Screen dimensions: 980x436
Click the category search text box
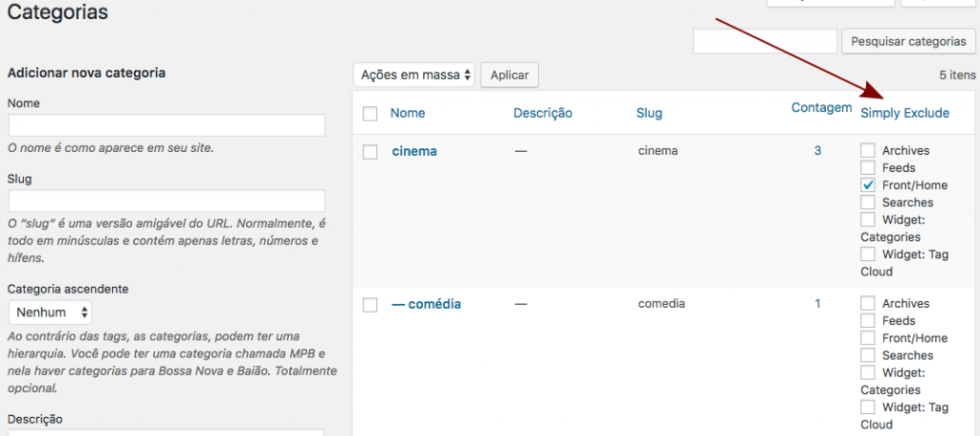(765, 41)
